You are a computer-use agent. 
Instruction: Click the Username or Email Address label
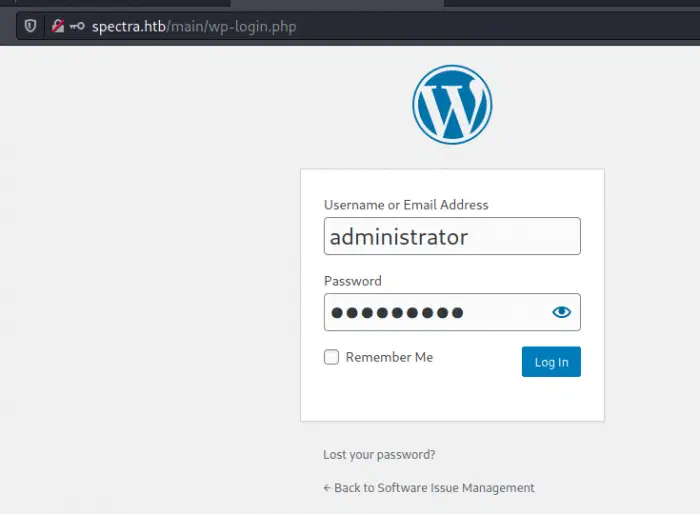pyautogui.click(x=406, y=205)
